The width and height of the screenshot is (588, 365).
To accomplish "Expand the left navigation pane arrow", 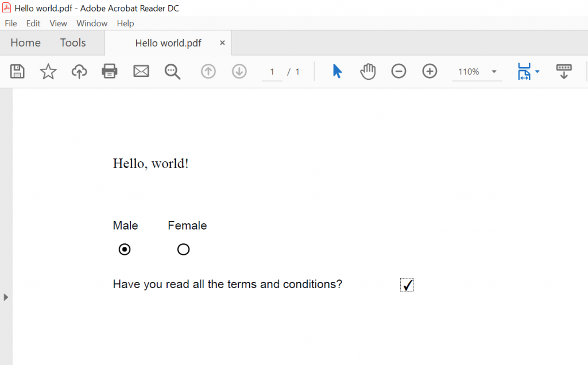I will coord(6,297).
